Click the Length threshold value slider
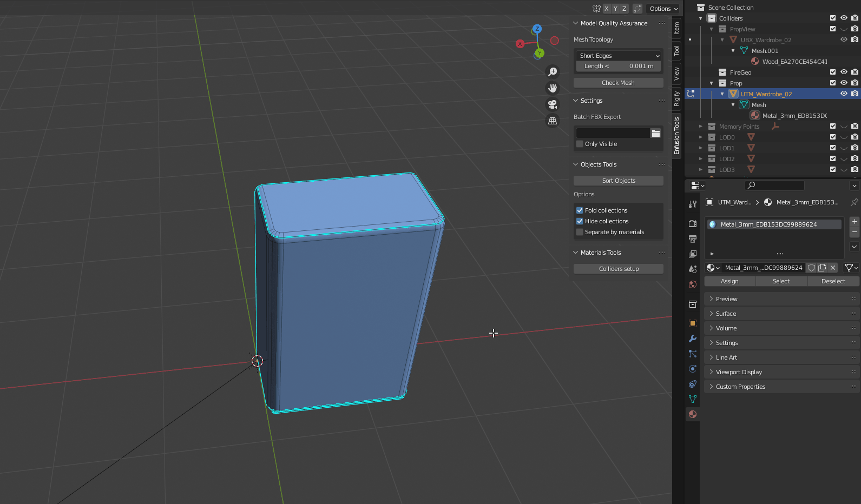 [619, 66]
